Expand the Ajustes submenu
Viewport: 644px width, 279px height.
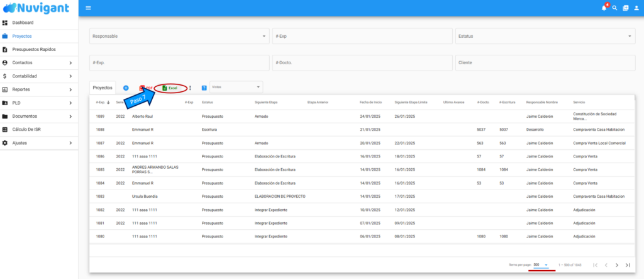pos(70,143)
